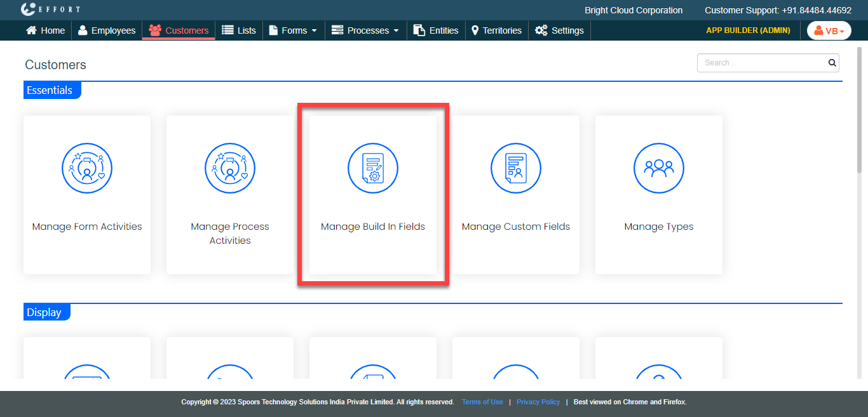Viewport: 868px width, 417px height.
Task: Expand the Processes dropdown menu
Action: pyautogui.click(x=365, y=30)
